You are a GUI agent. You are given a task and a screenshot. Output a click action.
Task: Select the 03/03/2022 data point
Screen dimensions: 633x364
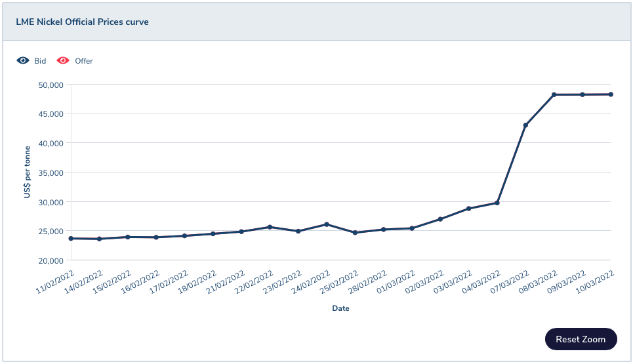click(x=469, y=209)
